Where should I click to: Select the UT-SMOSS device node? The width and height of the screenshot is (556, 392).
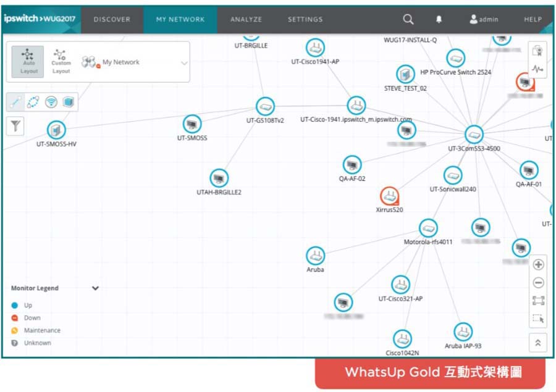click(x=192, y=124)
